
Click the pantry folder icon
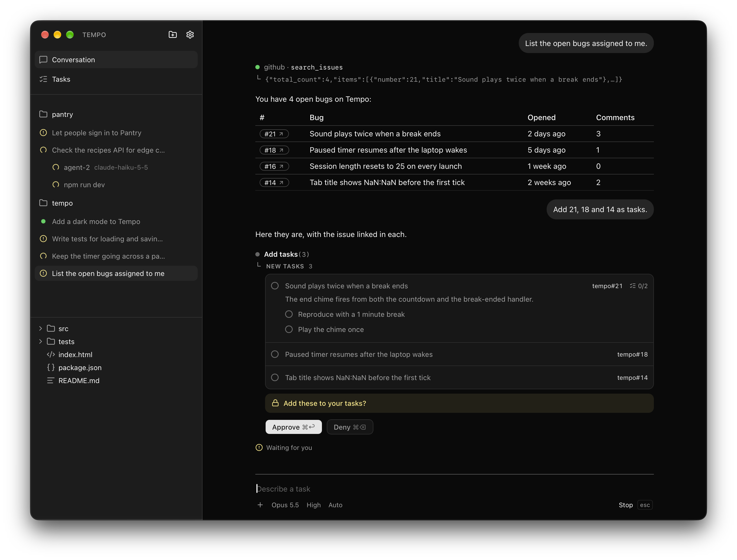(x=43, y=114)
